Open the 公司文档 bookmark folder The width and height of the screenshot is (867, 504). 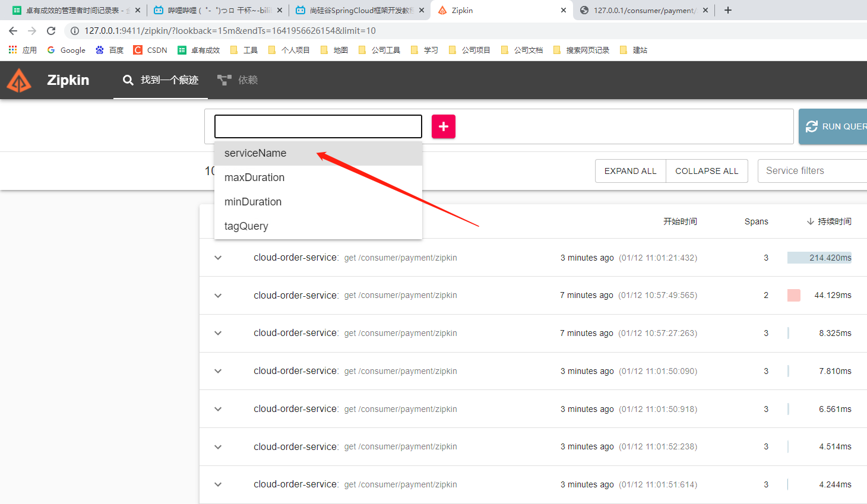click(x=521, y=50)
